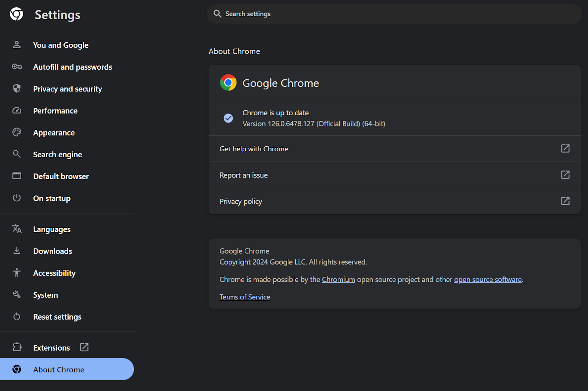Select the Downloads arrow icon
588x391 pixels.
click(x=17, y=251)
